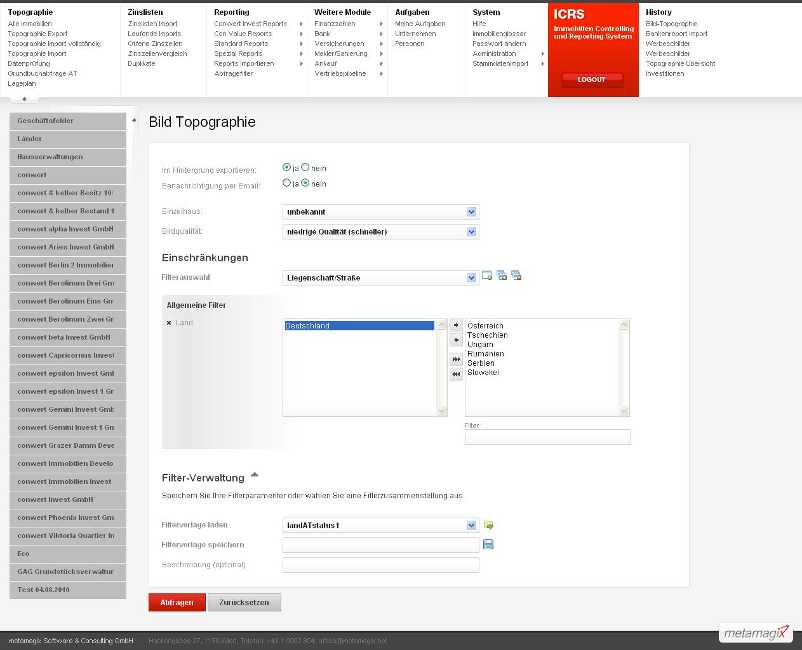Select Ungarn in the available countries list
Image resolution: width=802 pixels, height=650 pixels.
tap(480, 344)
